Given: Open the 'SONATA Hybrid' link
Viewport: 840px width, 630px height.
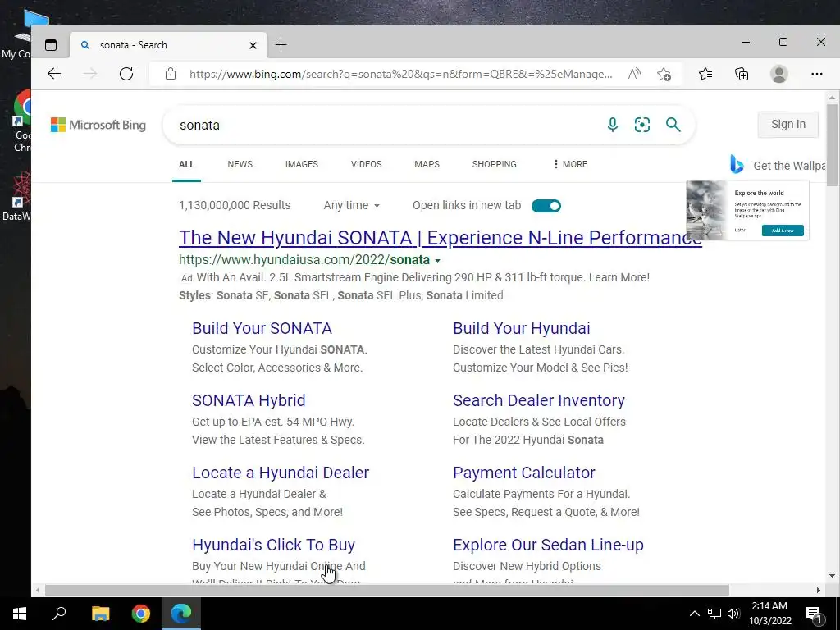Looking at the screenshot, I should (249, 400).
